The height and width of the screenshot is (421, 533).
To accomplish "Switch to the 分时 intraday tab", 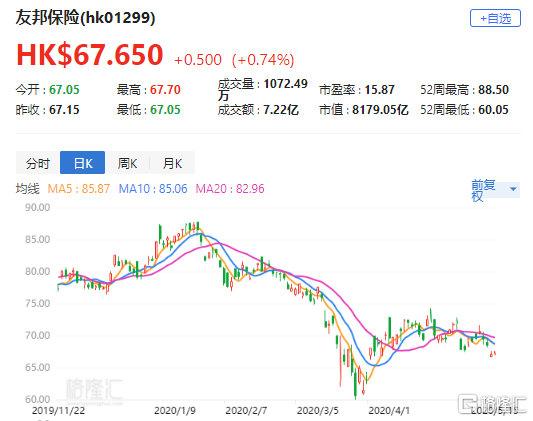I will pos(38,163).
